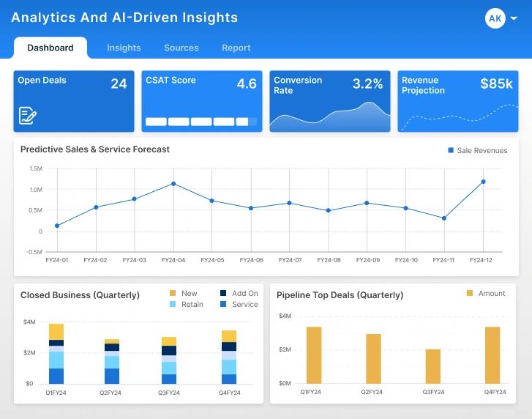Click the Amount legend swatch in Pipeline chart
Screen dimensions: 532x419
[x=470, y=293]
